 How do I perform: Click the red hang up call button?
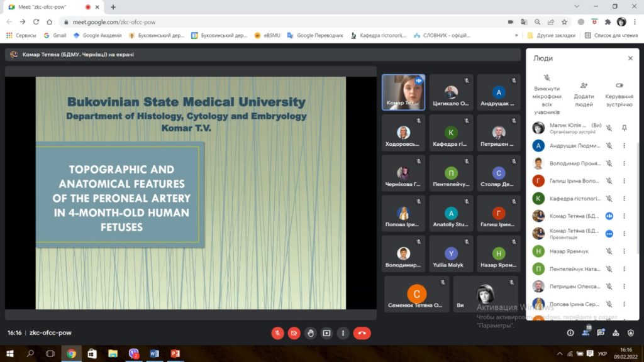tap(362, 333)
